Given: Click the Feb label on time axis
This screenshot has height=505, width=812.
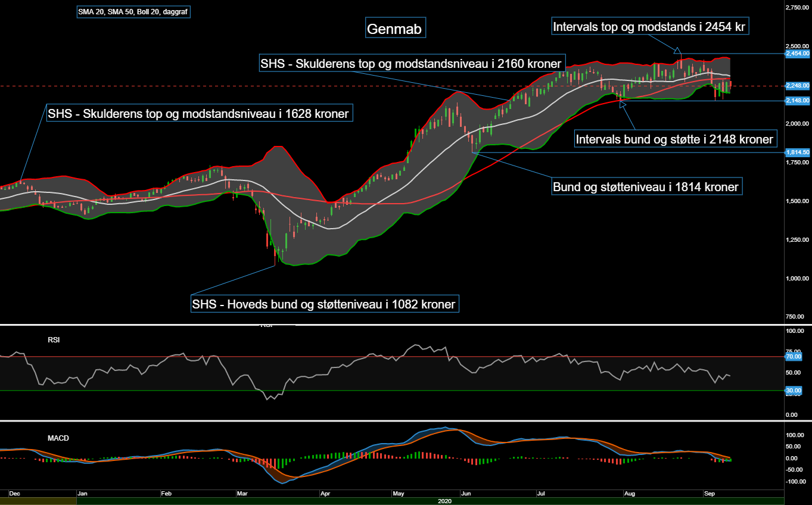Looking at the screenshot, I should click(x=167, y=494).
